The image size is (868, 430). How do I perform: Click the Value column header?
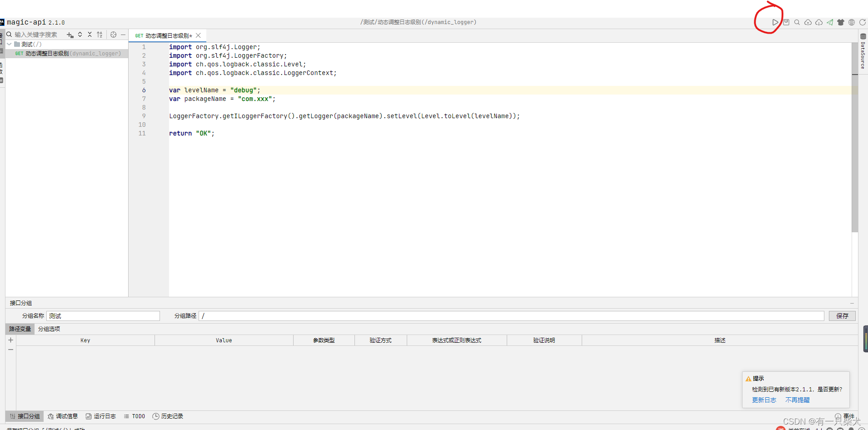pyautogui.click(x=224, y=340)
